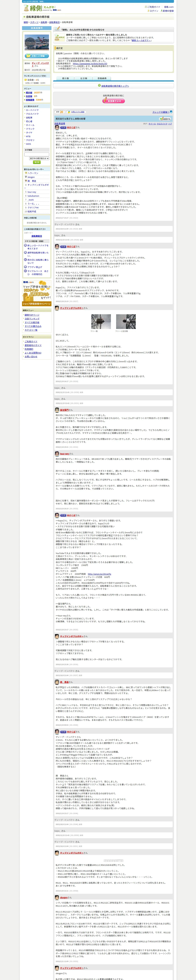Viewport: 196px width, 980px height.
Task: Open user ヘラーマン in ranking list
Action: (x=33, y=173)
